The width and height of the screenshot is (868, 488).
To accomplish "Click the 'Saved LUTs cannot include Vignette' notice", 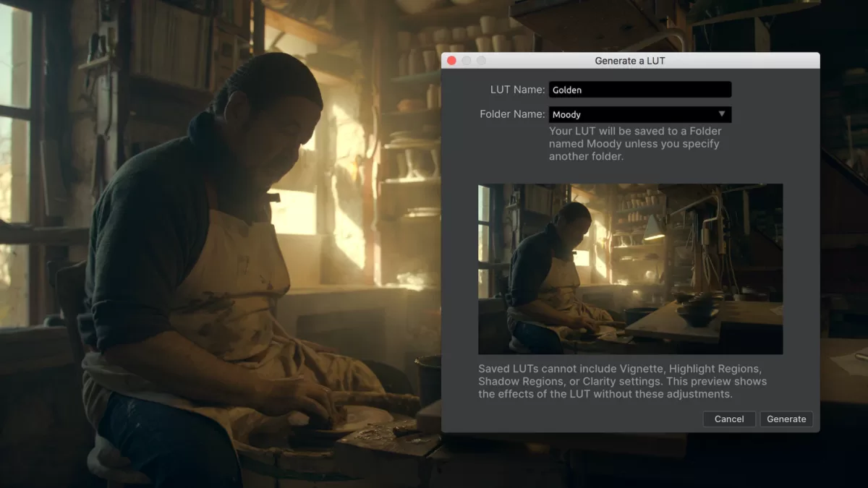I will pyautogui.click(x=623, y=382).
